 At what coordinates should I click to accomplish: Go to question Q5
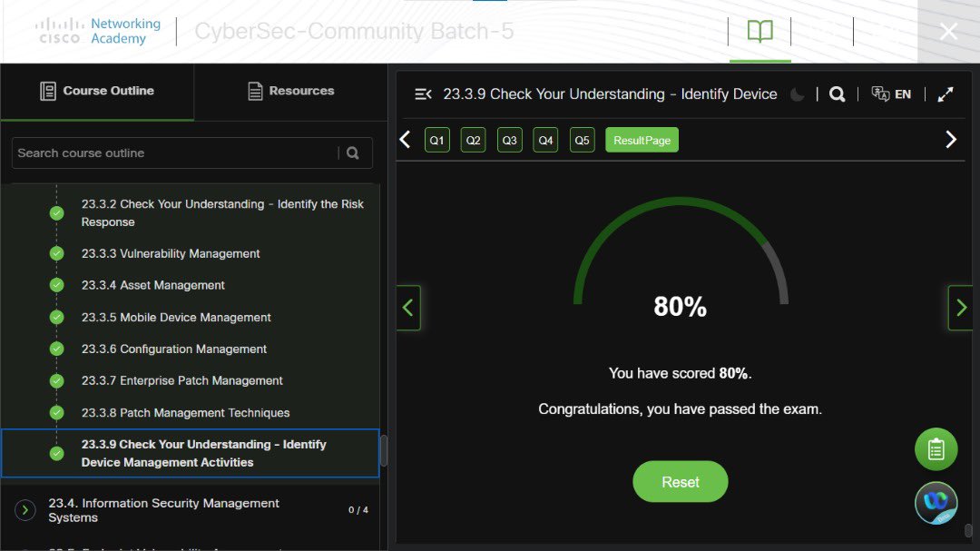pyautogui.click(x=582, y=140)
